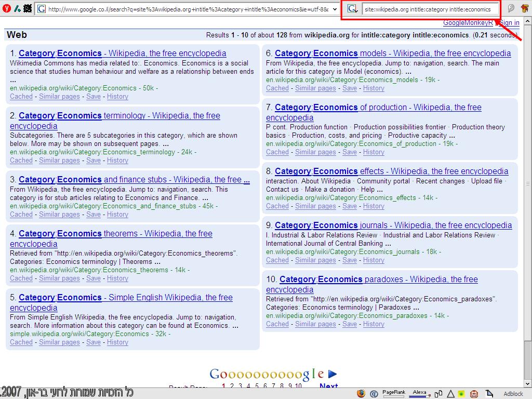Click the orange icon at the toolbar's right end
The image size is (532, 399).
point(525,8)
